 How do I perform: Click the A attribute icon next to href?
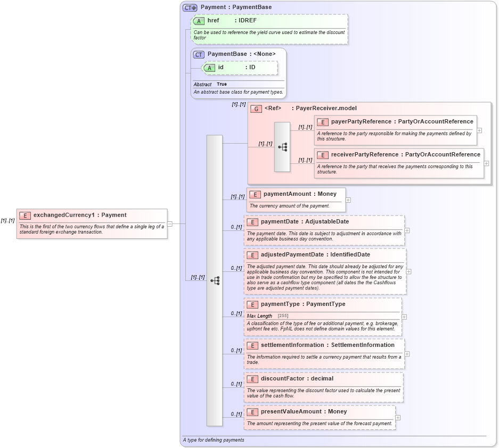tap(199, 21)
